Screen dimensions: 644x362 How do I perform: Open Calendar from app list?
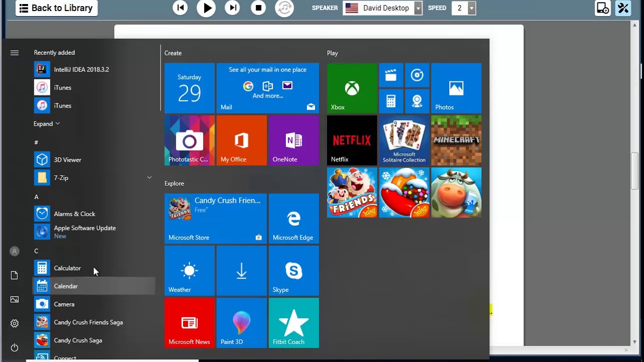point(94,286)
